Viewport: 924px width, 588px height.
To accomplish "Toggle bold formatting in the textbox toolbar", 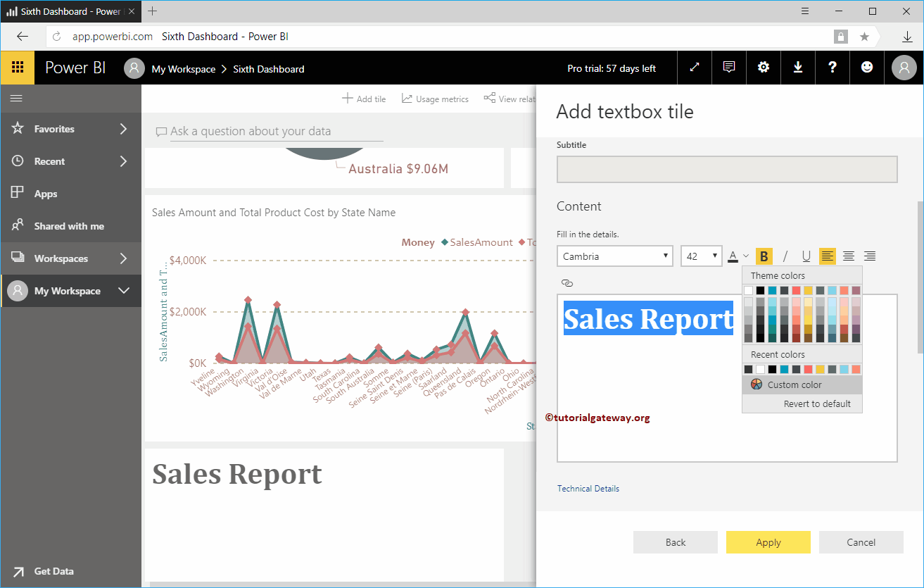I will click(x=764, y=256).
